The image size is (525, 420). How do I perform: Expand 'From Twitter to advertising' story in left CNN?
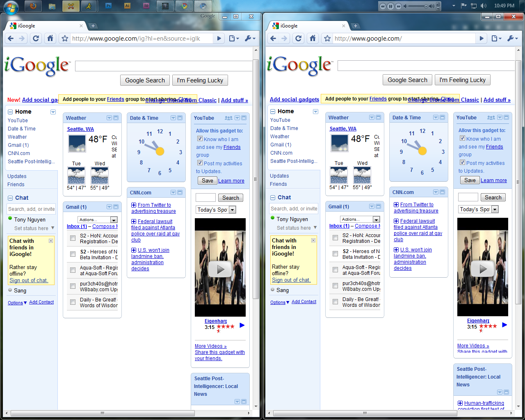click(x=134, y=205)
